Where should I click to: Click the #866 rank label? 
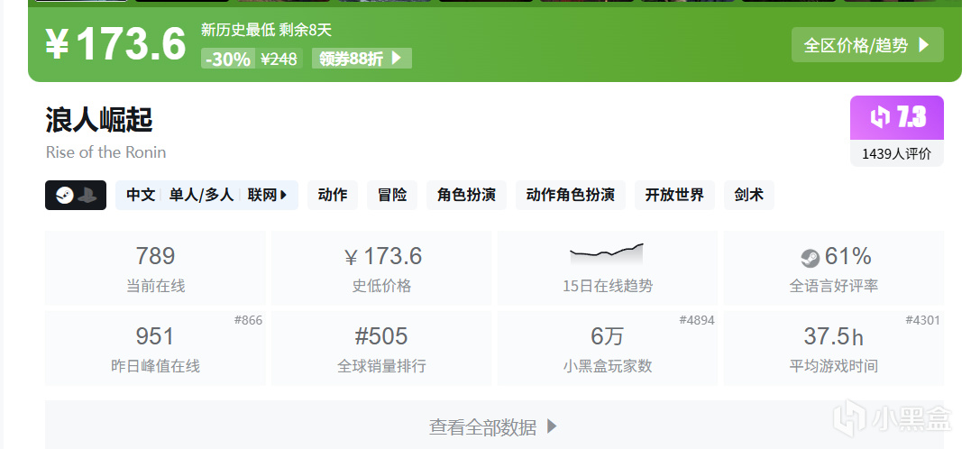(248, 320)
